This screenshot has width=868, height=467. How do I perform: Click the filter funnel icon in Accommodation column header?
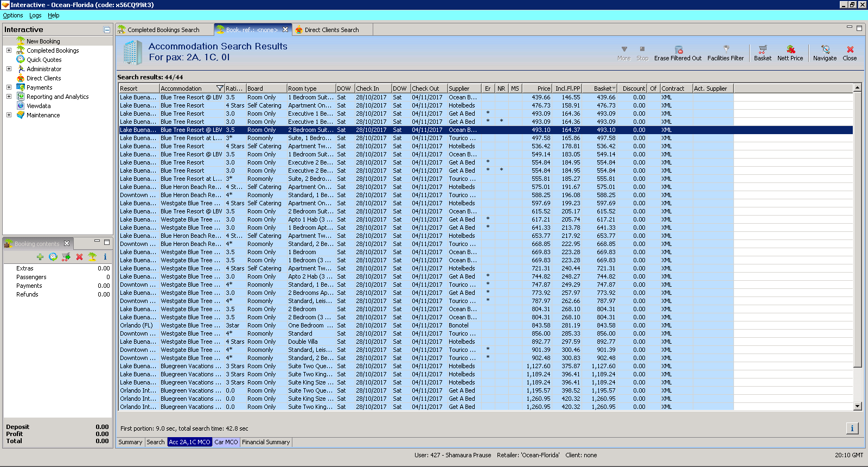220,89
